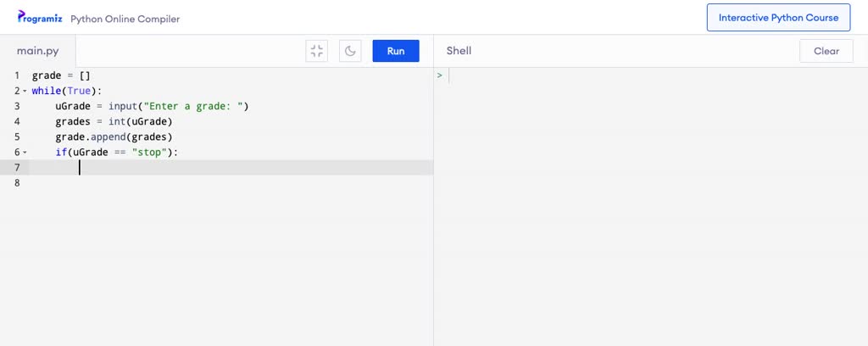Screen dimensions: 868x346
Task: Click the "Enter a grade: " string
Action: [193, 106]
